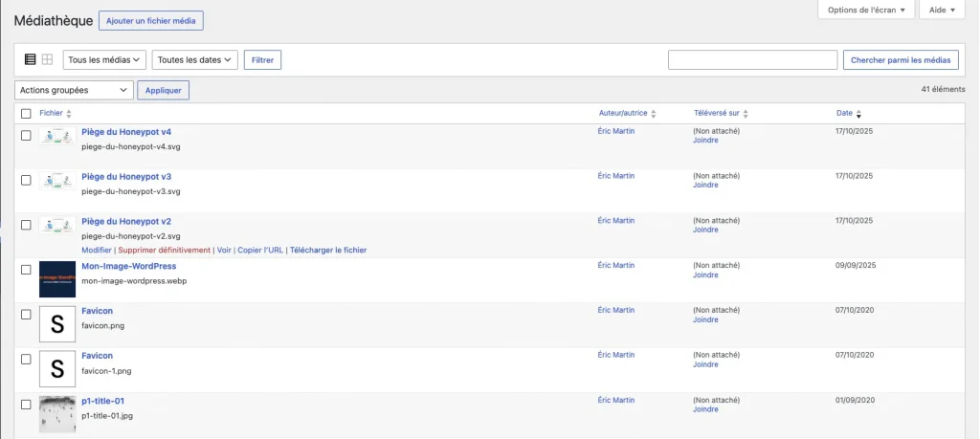Check the Piège du Honeypot v2 row
This screenshot has height=439, width=980.
26,225
